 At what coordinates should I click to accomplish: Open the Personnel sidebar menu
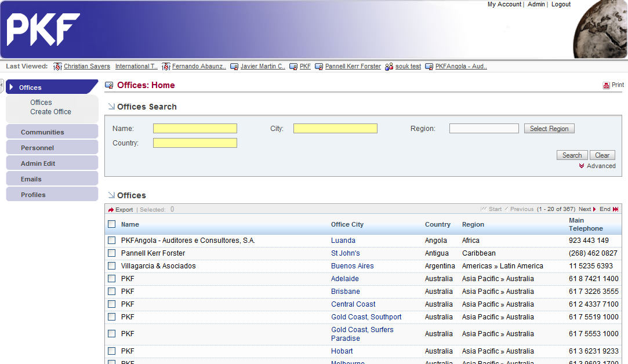[52, 147]
